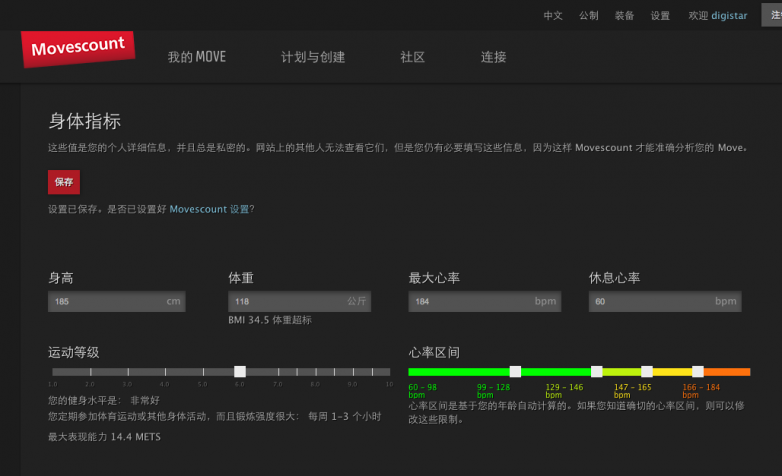Click the orange 166 - 184 zone bar

(x=727, y=372)
